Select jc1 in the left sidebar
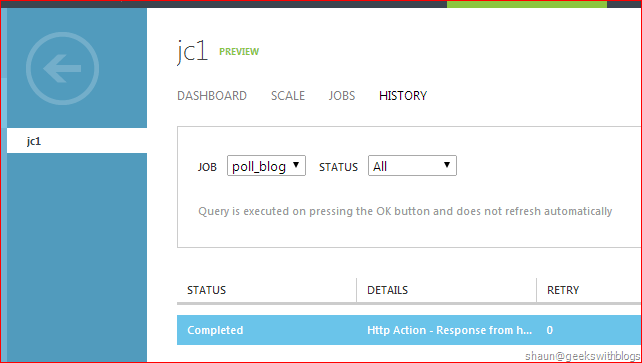Screen dimensions: 642x363 pyautogui.click(x=77, y=141)
